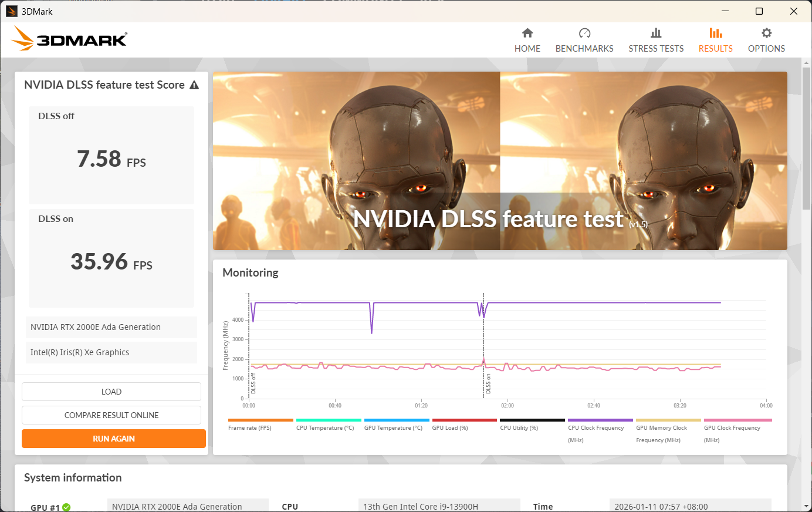The image size is (812, 512).
Task: Click the Home house icon
Action: point(527,33)
